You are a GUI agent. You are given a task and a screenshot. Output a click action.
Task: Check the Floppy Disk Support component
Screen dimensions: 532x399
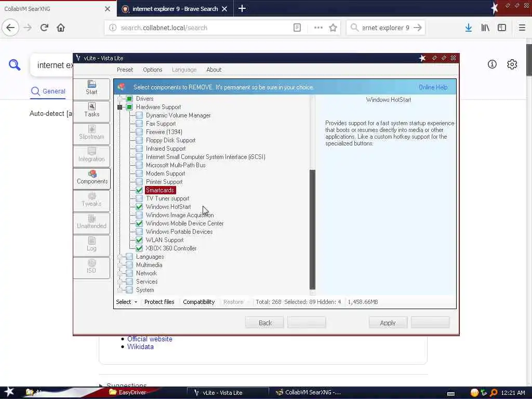[x=139, y=140]
